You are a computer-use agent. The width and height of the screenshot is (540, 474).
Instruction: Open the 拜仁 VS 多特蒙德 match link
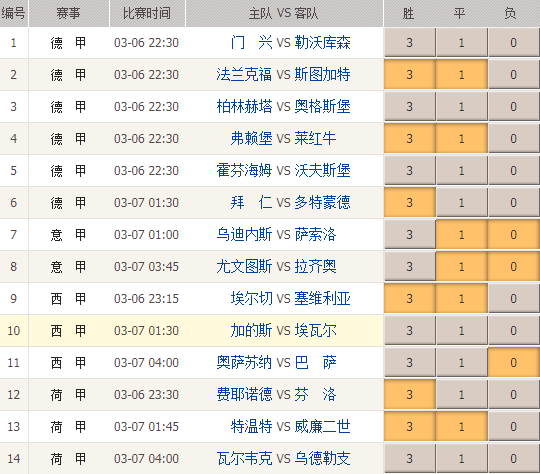290,202
